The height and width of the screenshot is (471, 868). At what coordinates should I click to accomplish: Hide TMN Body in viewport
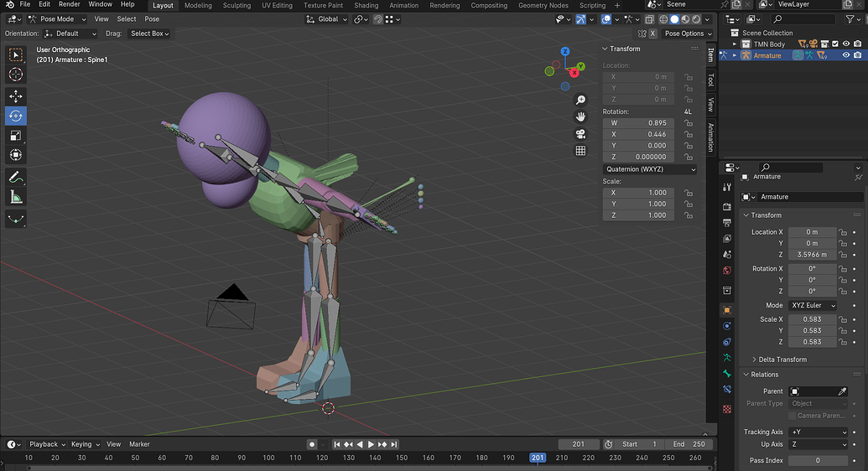click(x=846, y=44)
